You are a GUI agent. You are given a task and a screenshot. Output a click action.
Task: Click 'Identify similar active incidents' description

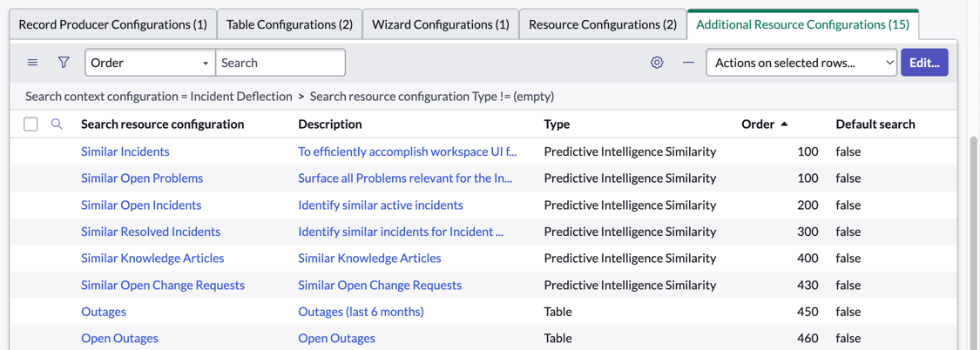coord(381,205)
